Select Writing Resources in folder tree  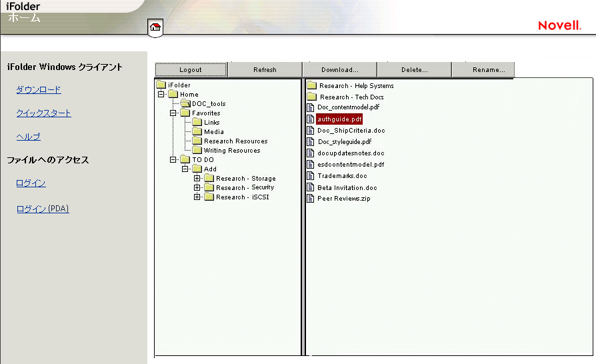click(231, 151)
